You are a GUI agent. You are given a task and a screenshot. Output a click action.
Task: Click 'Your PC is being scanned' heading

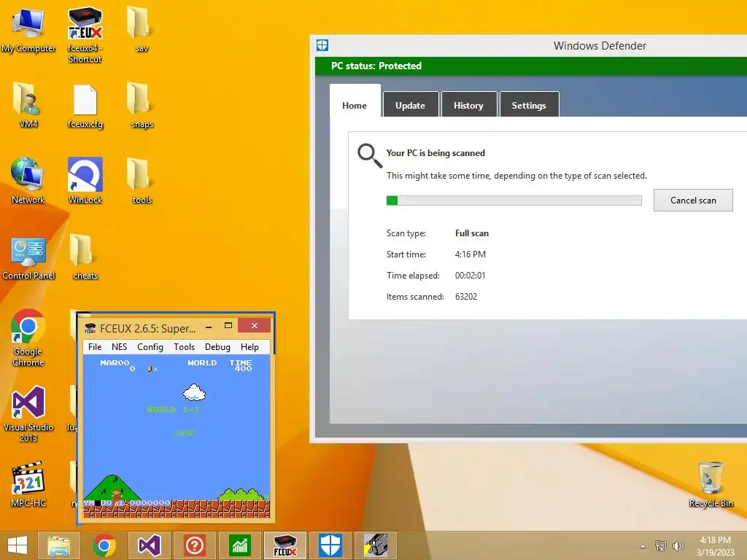point(436,153)
